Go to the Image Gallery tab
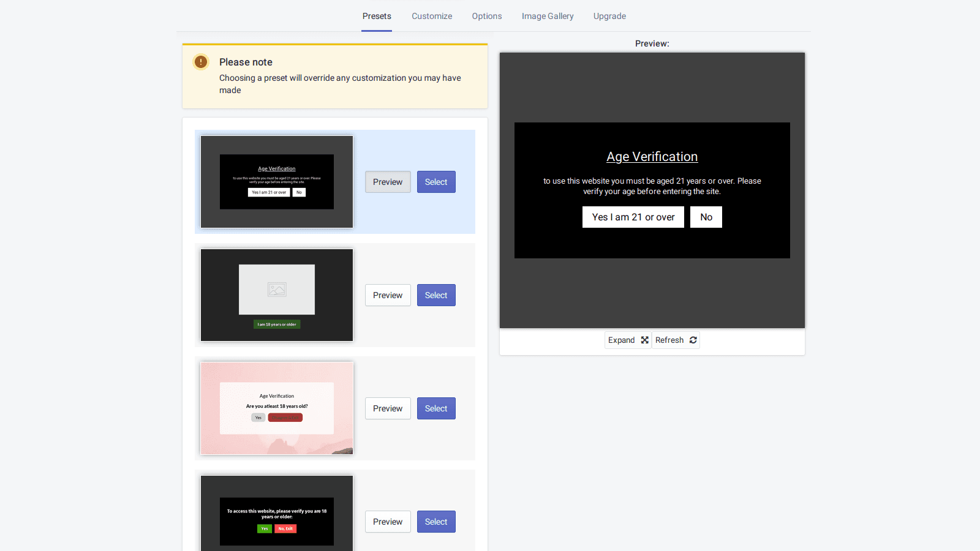 (x=547, y=16)
